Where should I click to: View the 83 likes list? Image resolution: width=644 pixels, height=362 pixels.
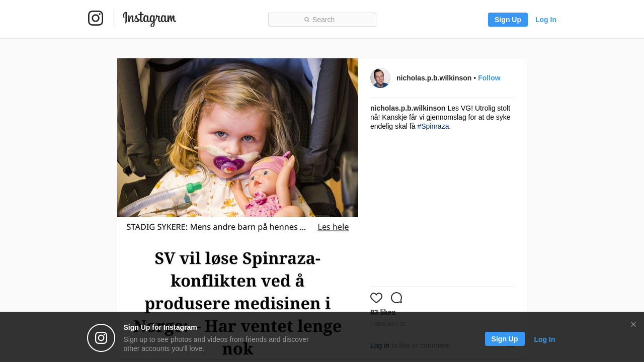(x=383, y=312)
